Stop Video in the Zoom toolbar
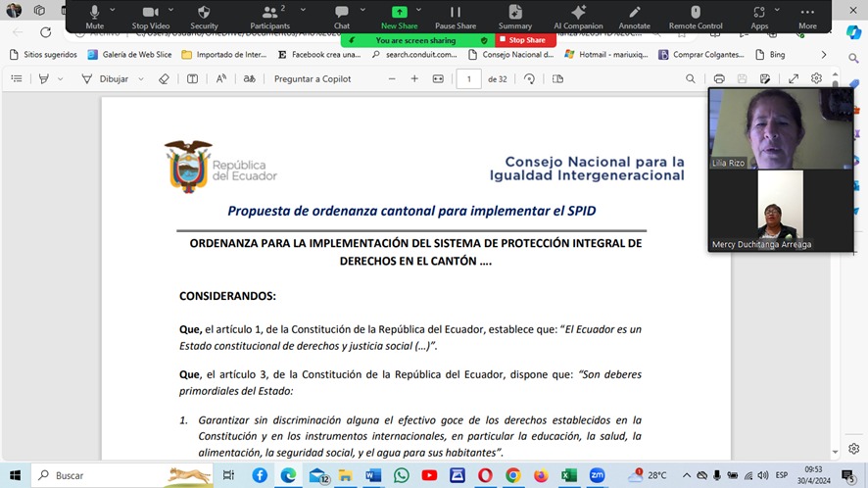This screenshot has height=488, width=868. [152, 16]
